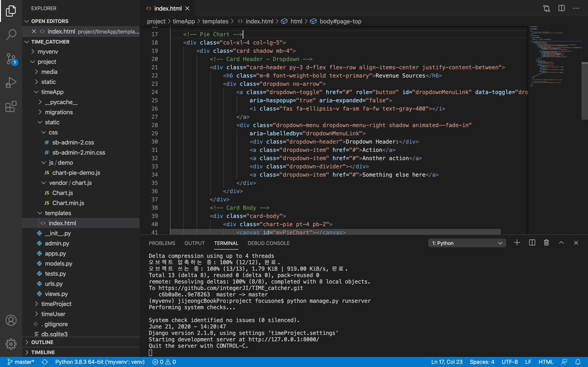Expand the myvenv folder
The height and width of the screenshot is (367, 588).
tap(48, 52)
